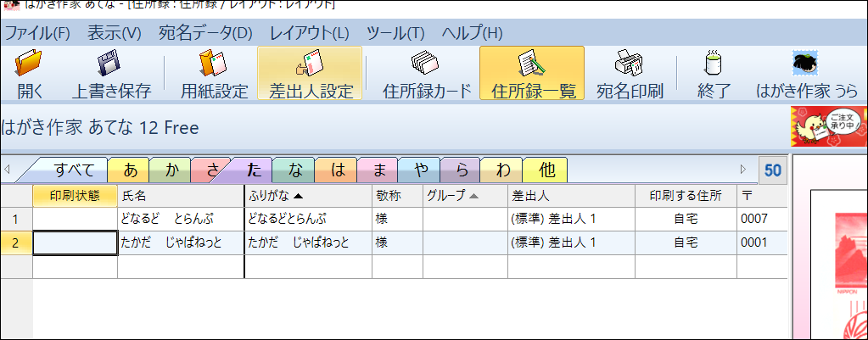Screen dimensions: 868x340
Task: Select the すべて index tab
Action: point(75,170)
